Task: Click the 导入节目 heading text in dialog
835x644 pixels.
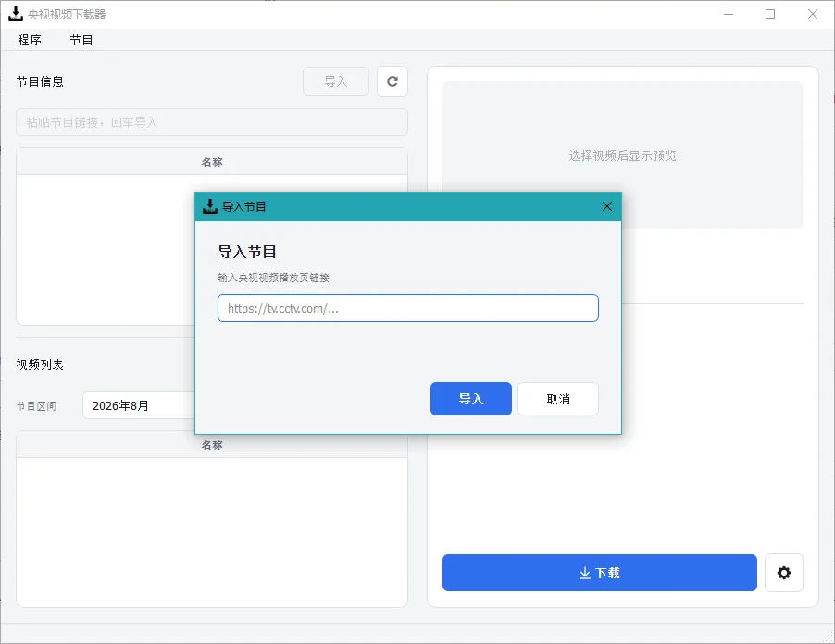Action: pyautogui.click(x=247, y=252)
